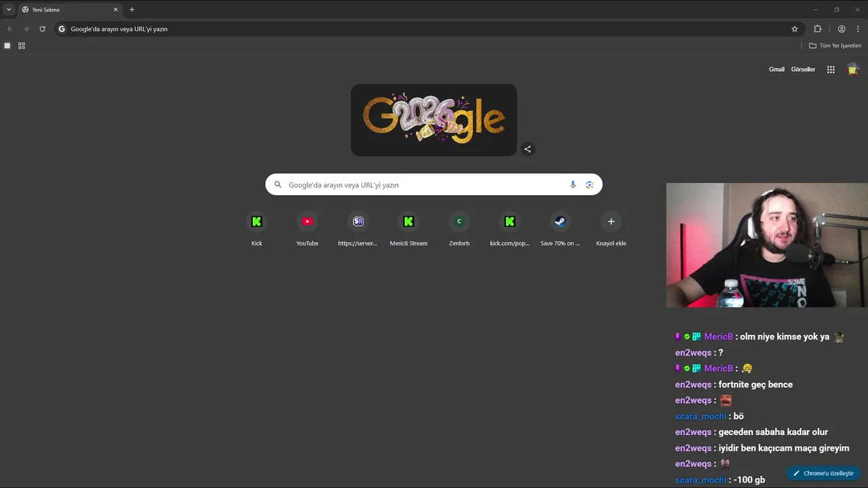Image resolution: width=868 pixels, height=488 pixels.
Task: Open the Kick shortcut
Action: [256, 228]
